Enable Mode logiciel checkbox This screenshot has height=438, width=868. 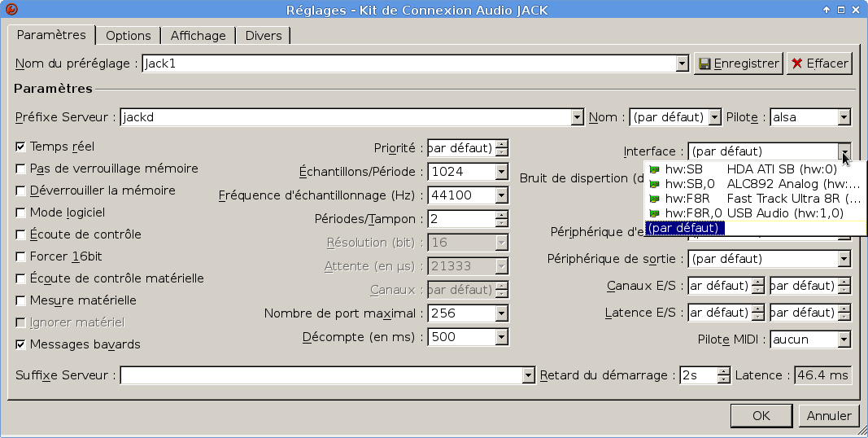tap(20, 212)
